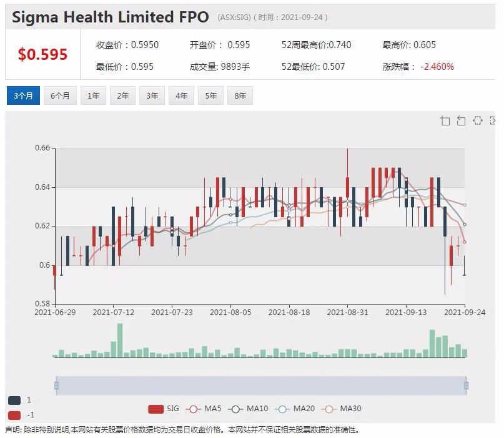Click the 2021-08-31 x-axis date label

click(347, 313)
